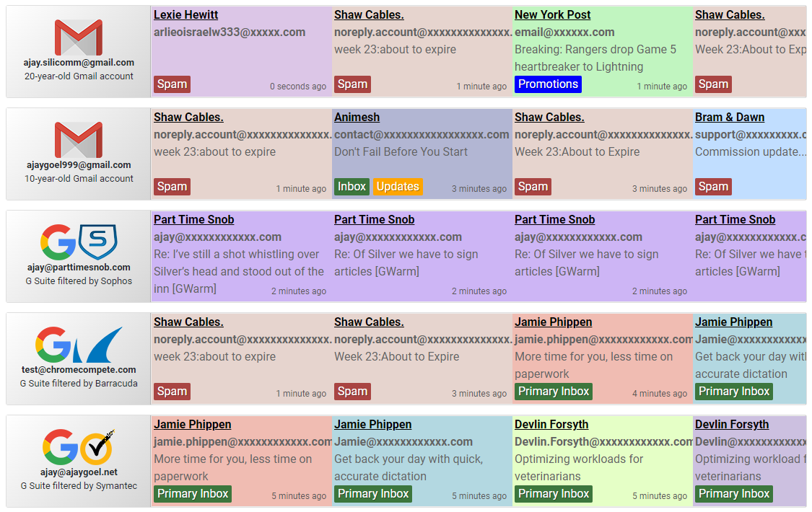The width and height of the screenshot is (812, 512).
Task: Click the Gmail icon for ajay.silicomm@gmail.com
Action: (79, 38)
